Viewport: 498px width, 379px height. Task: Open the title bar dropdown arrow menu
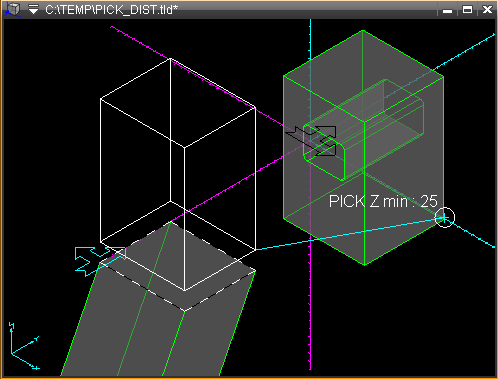coord(33,9)
